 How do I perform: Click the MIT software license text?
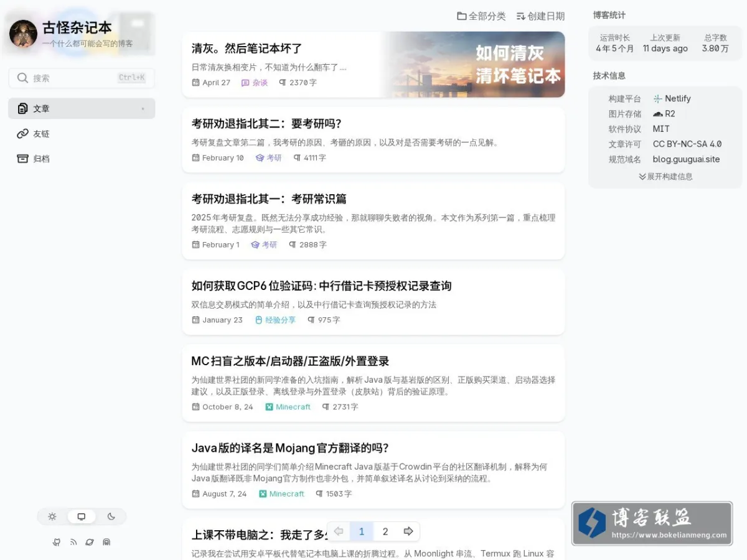(661, 129)
